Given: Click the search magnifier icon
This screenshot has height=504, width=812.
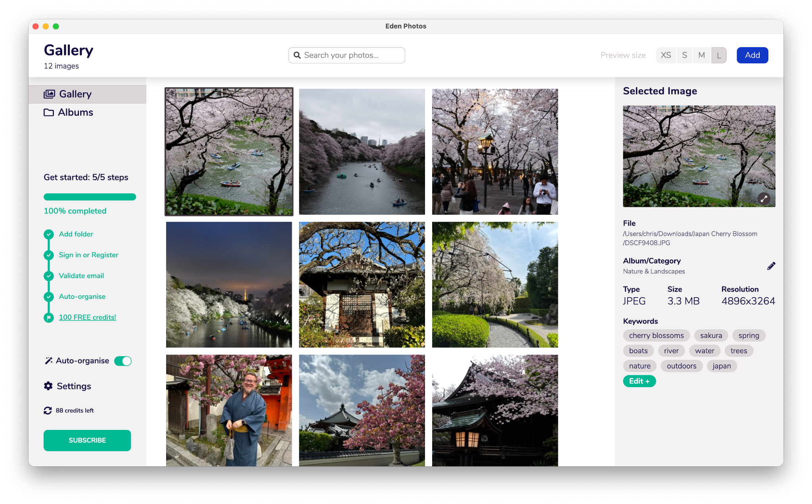Looking at the screenshot, I should (x=297, y=55).
